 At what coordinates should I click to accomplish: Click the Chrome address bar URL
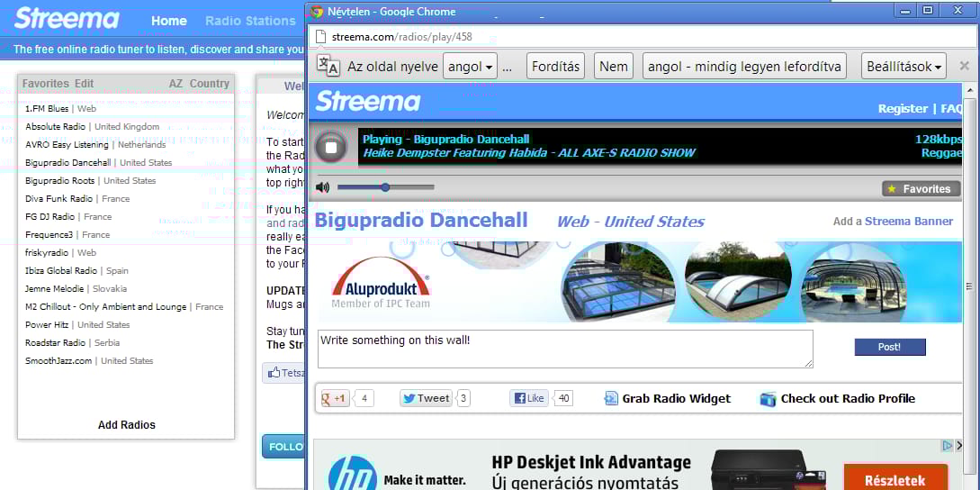tap(402, 37)
